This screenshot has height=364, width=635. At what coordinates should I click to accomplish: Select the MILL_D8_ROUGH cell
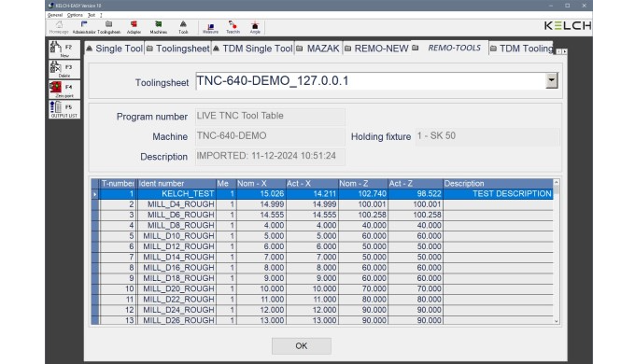176,226
